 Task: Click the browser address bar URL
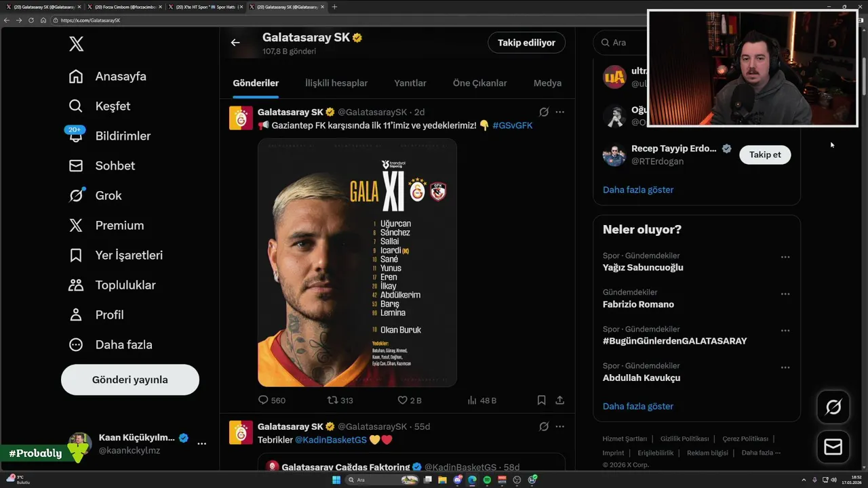[x=90, y=20]
